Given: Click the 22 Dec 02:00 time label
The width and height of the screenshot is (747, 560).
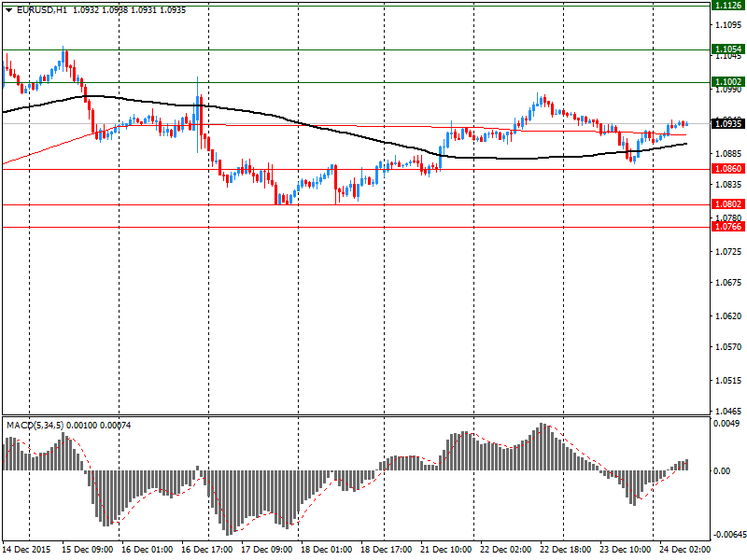Looking at the screenshot, I should 506,550.
